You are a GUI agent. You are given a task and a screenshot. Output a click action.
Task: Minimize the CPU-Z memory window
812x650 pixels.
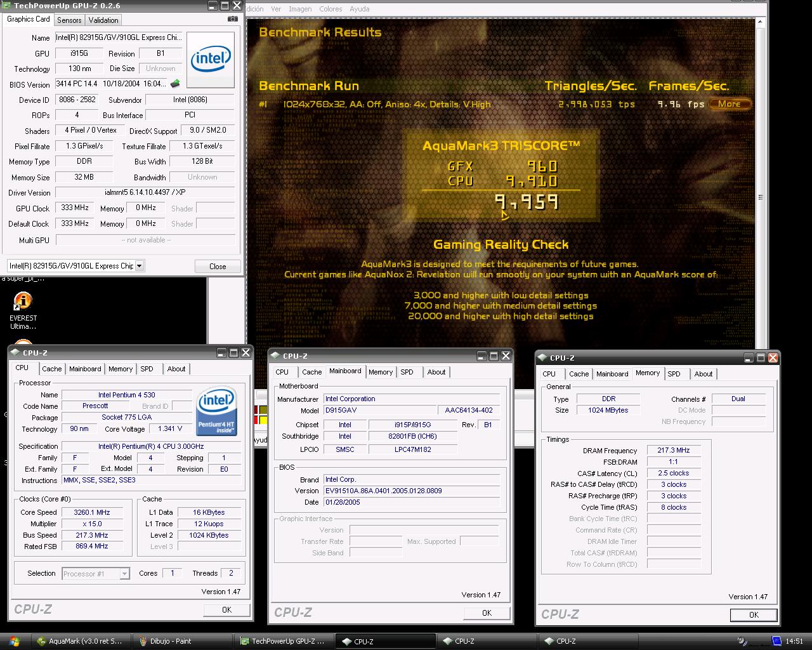[x=749, y=358]
